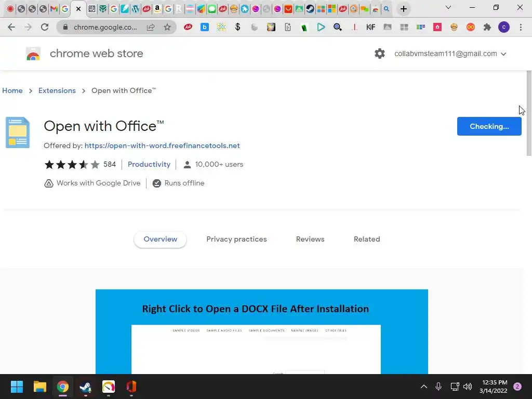Image resolution: width=532 pixels, height=399 pixels.
Task: Open the Reviews tab
Action: 310,239
